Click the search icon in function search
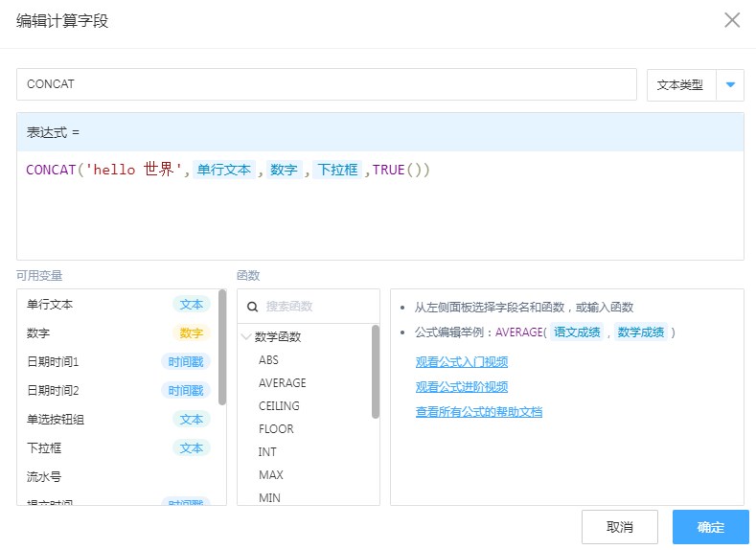 [x=253, y=307]
